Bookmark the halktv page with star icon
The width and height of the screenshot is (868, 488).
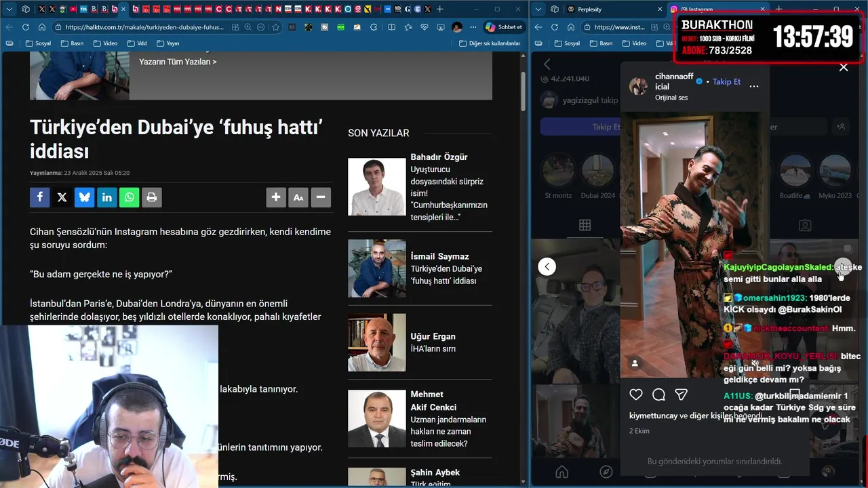pyautogui.click(x=276, y=27)
